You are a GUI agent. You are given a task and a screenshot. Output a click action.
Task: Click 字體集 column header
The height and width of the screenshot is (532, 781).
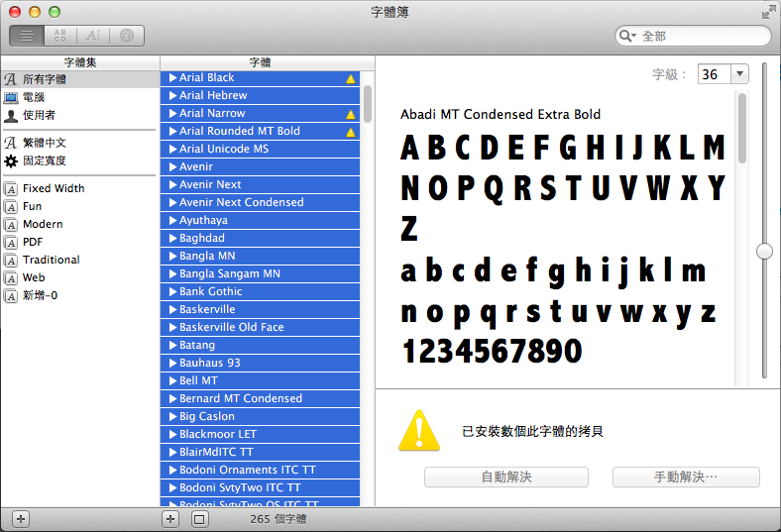(80, 62)
